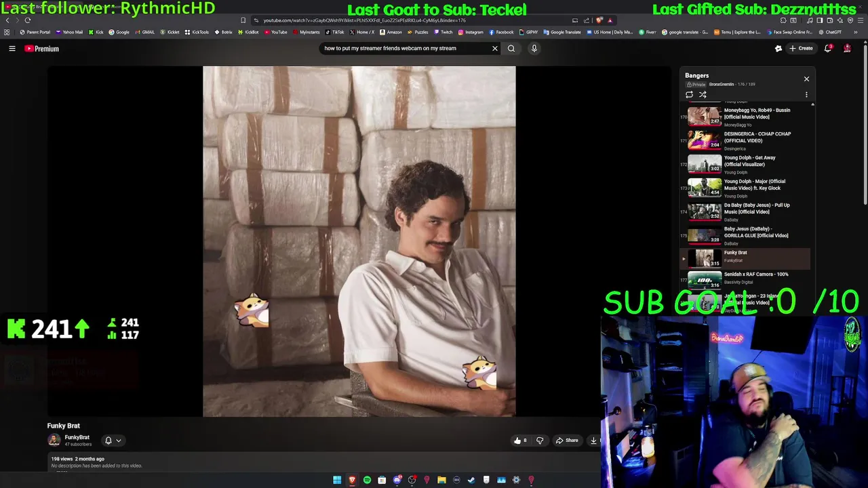Viewport: 868px width, 488px height.
Task: Click the browser address bar URL
Action: coord(364,20)
